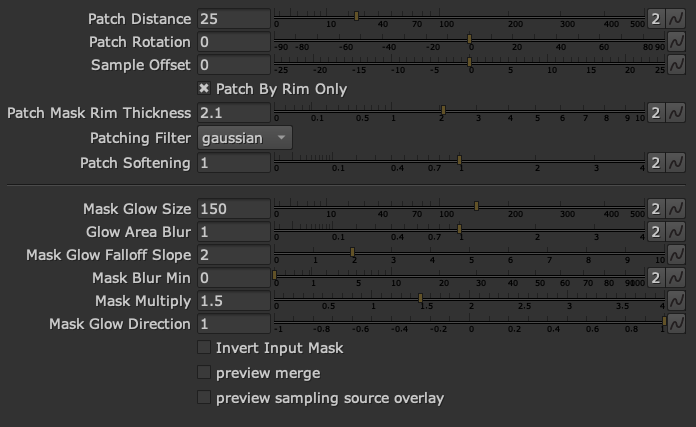Click animation curve icon for Sample Offset

click(676, 65)
